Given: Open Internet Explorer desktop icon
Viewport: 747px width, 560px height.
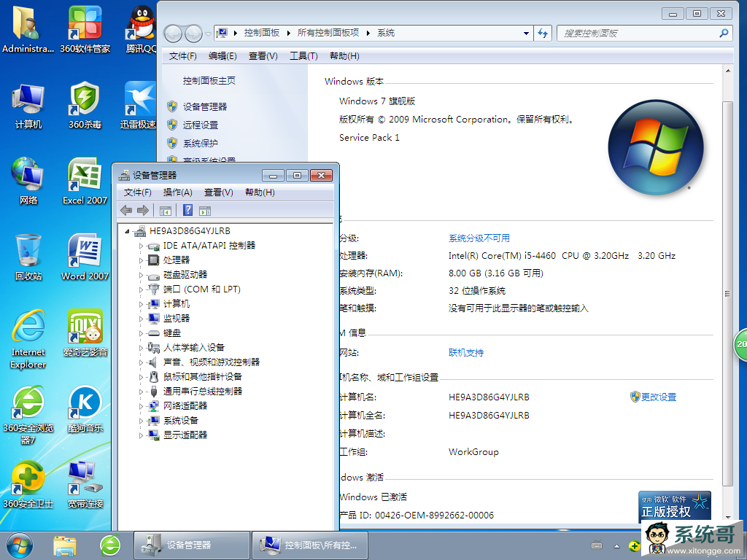Looking at the screenshot, I should pyautogui.click(x=28, y=339).
